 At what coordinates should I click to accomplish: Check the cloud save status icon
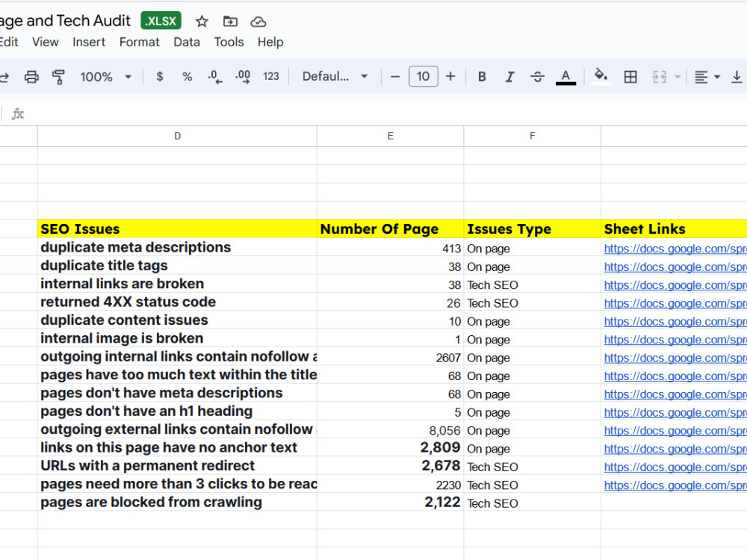coord(258,22)
